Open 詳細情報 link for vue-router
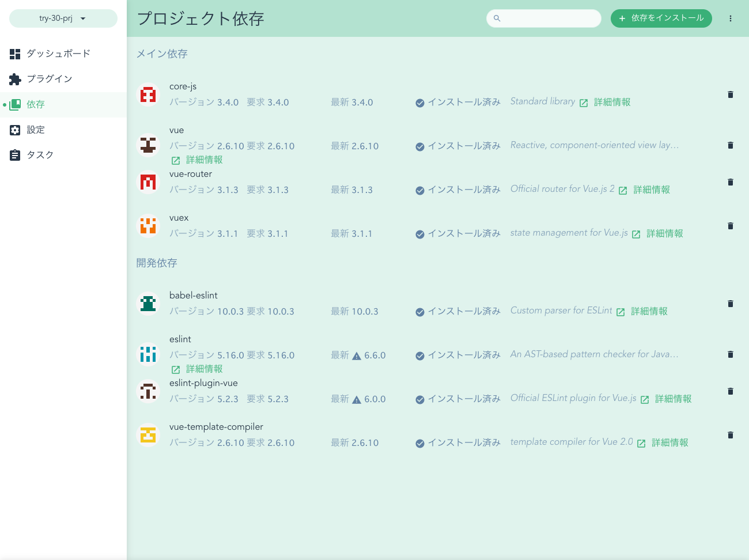The image size is (749, 560). (x=644, y=190)
